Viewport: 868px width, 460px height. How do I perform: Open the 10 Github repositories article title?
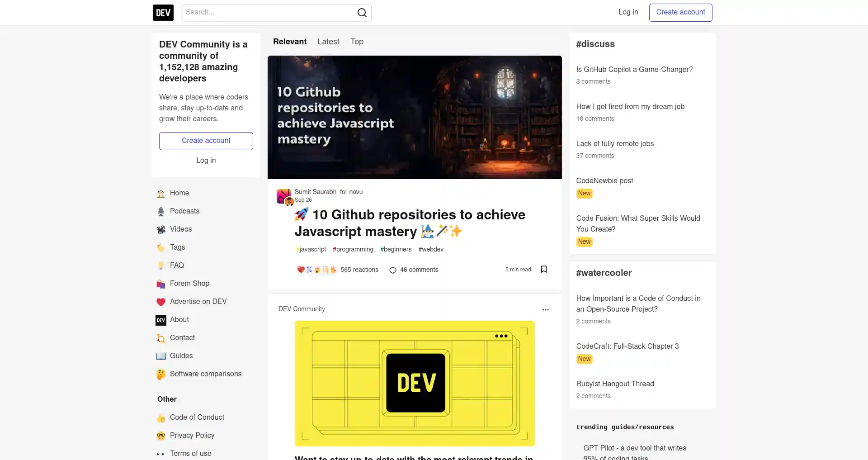pyautogui.click(x=410, y=223)
